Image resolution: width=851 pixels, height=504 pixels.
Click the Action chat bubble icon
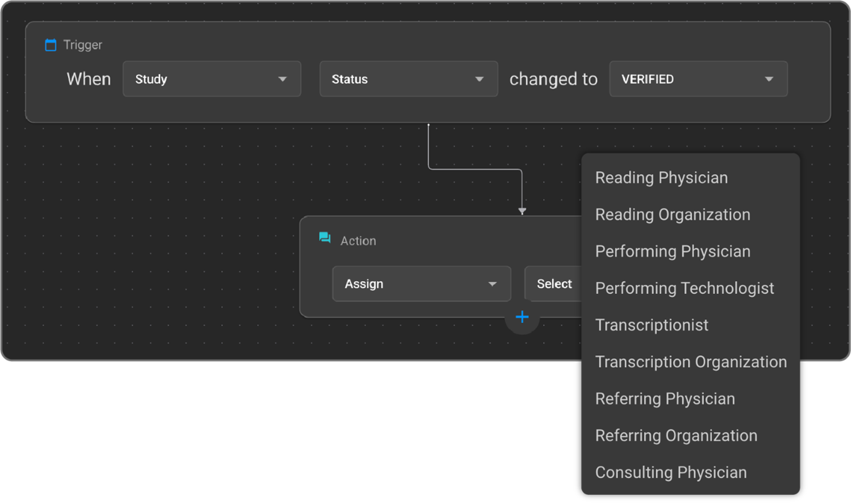324,238
